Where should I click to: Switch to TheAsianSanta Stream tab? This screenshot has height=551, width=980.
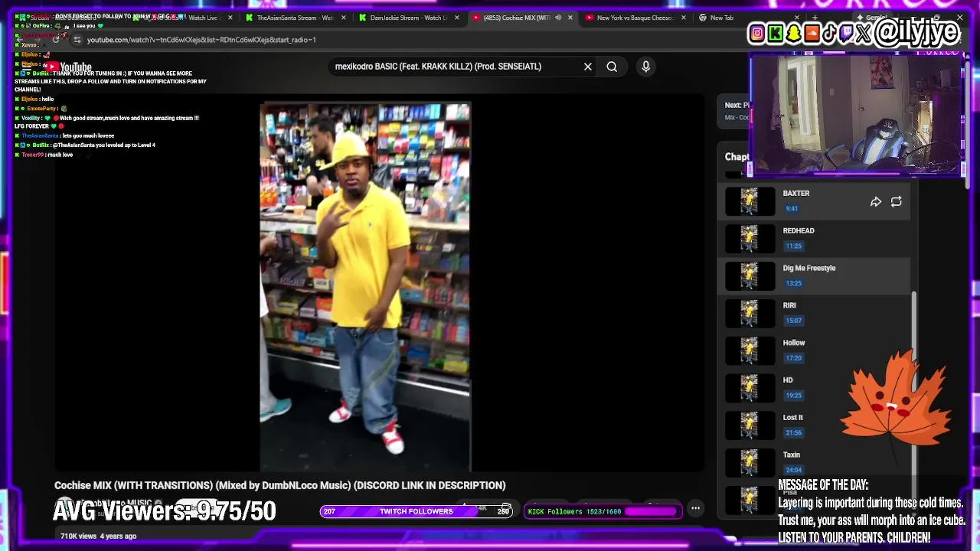(295, 18)
